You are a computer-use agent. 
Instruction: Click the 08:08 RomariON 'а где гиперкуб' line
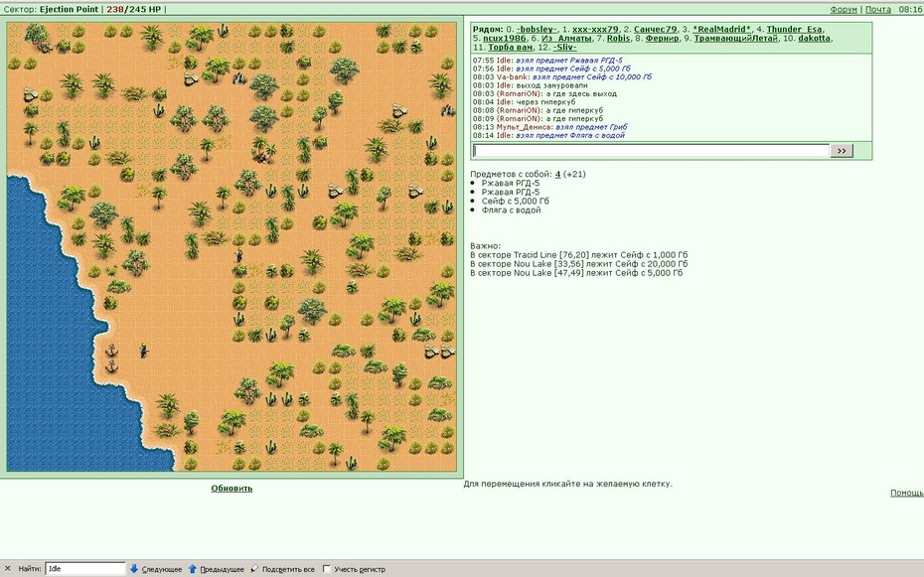[538, 110]
